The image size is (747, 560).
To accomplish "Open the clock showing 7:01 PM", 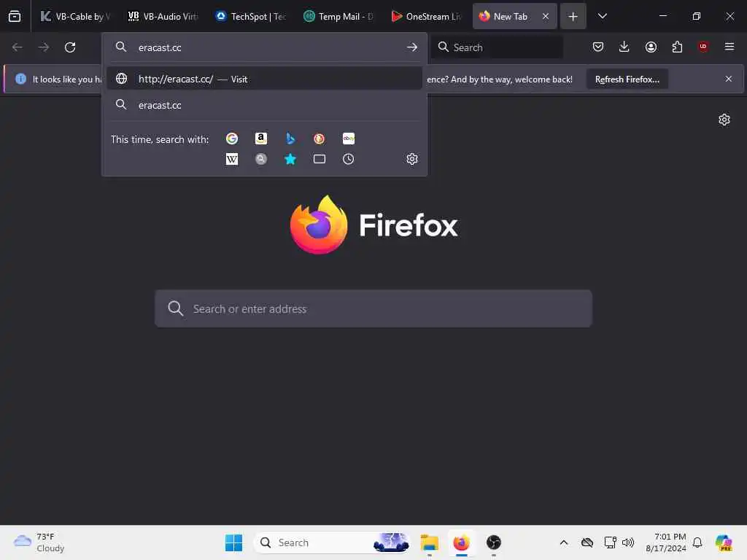I will pyautogui.click(x=665, y=542).
